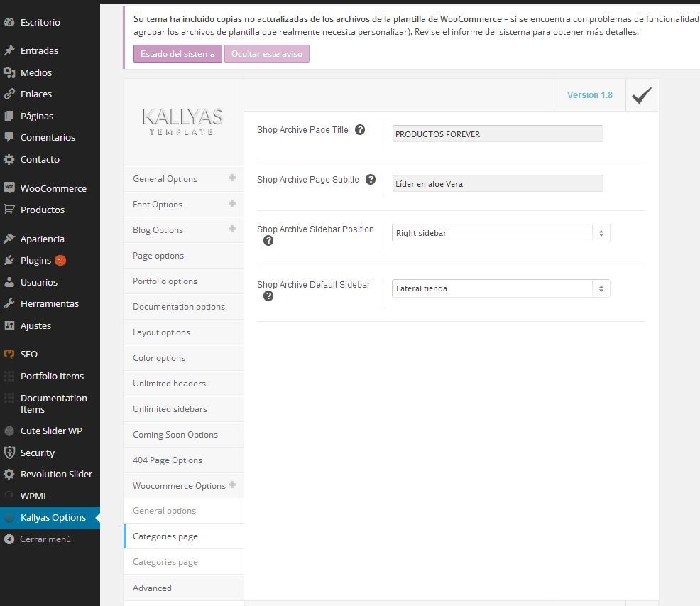Expand Blog Options with plus icon
Image resolution: width=700 pixels, height=606 pixels.
(232, 229)
